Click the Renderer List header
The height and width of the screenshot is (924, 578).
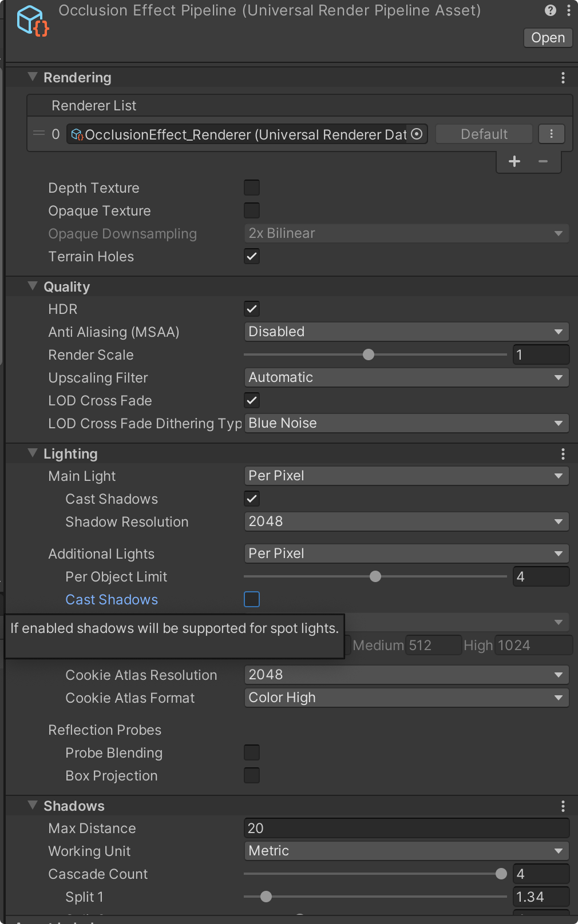94,106
